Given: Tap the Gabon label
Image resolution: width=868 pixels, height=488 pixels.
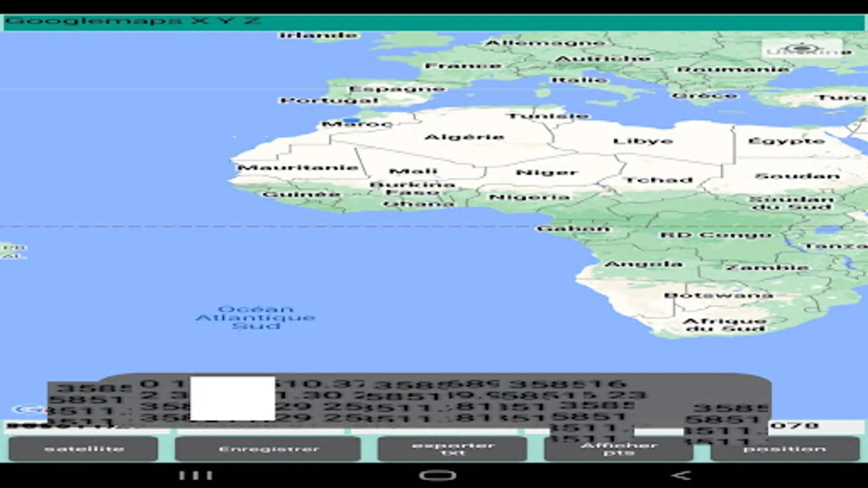Looking at the screenshot, I should [x=573, y=229].
